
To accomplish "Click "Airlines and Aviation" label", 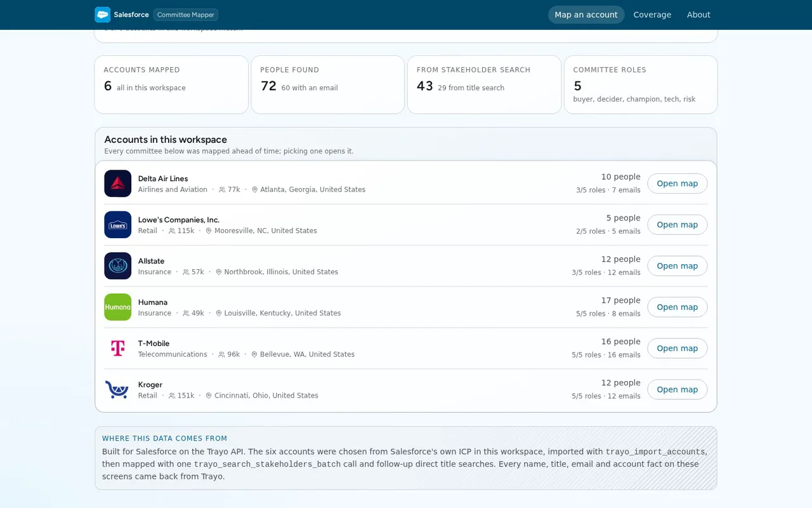I will click(x=173, y=189).
